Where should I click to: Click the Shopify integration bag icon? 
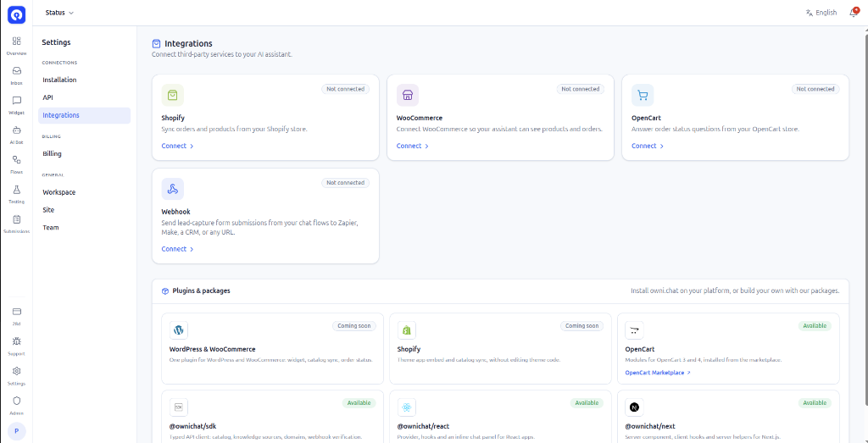173,95
